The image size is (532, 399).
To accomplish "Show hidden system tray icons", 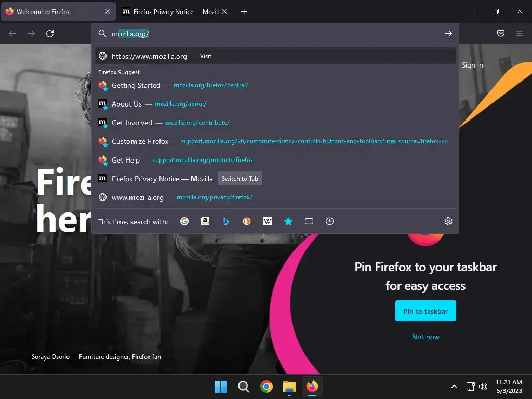I will click(x=454, y=387).
